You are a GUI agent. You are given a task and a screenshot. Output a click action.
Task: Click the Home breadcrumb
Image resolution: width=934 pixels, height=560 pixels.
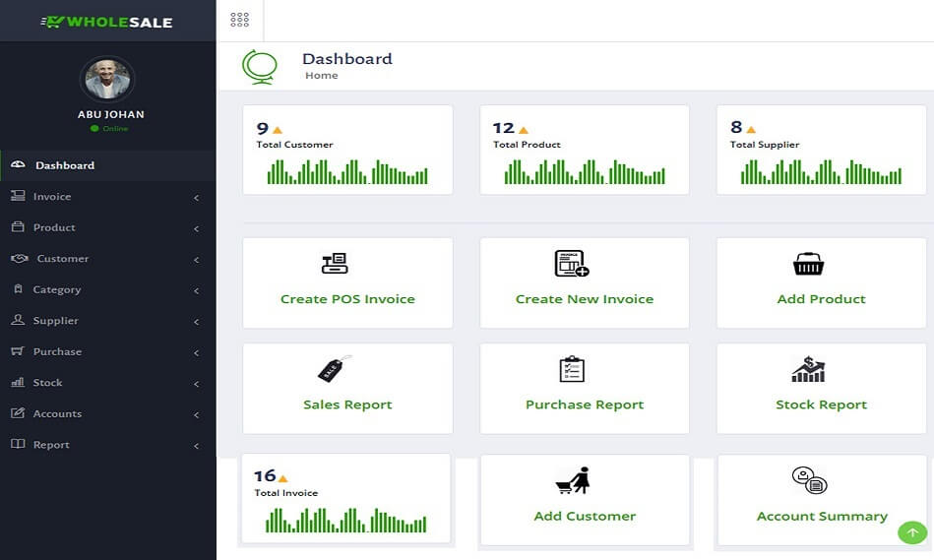[322, 75]
